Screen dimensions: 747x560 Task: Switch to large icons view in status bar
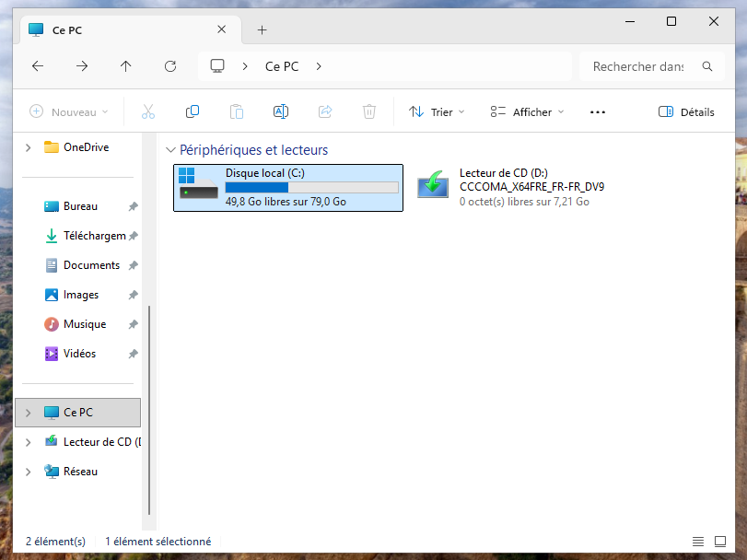pos(722,542)
